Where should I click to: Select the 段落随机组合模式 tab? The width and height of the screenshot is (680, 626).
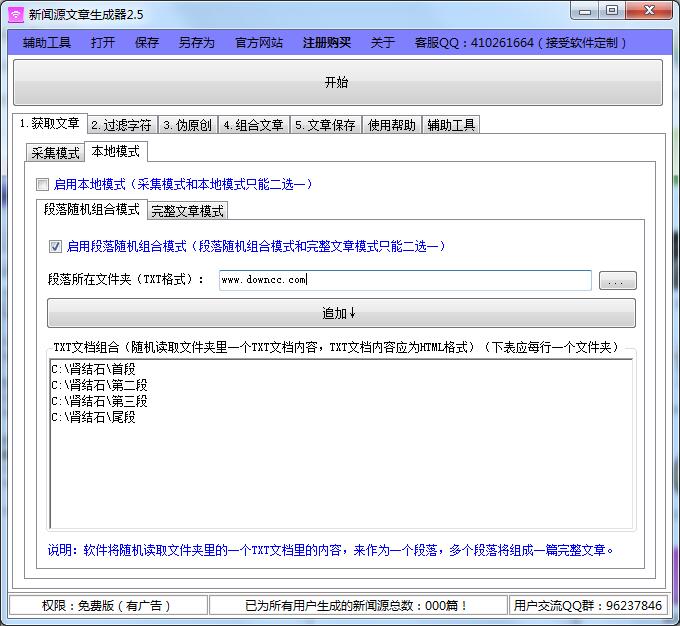click(92, 210)
